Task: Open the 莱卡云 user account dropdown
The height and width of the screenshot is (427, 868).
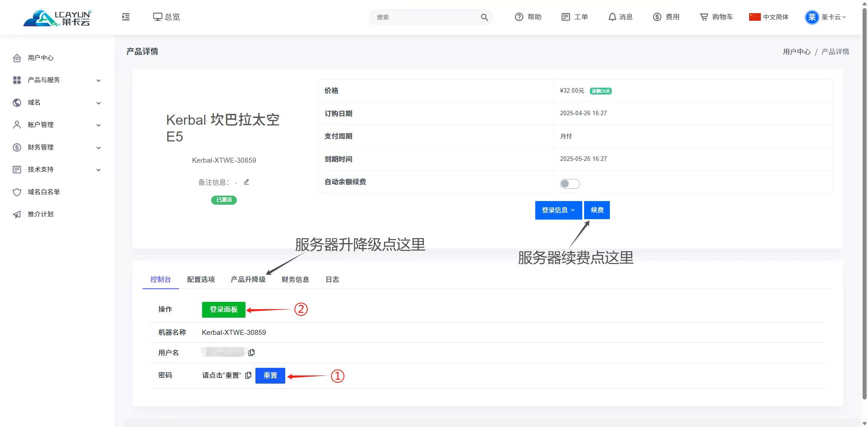Action: pos(825,17)
